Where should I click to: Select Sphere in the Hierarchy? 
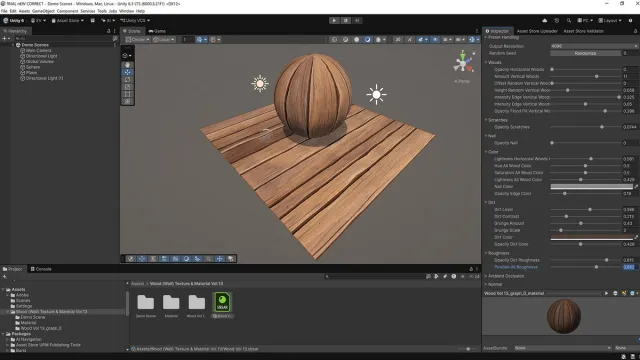tap(33, 67)
